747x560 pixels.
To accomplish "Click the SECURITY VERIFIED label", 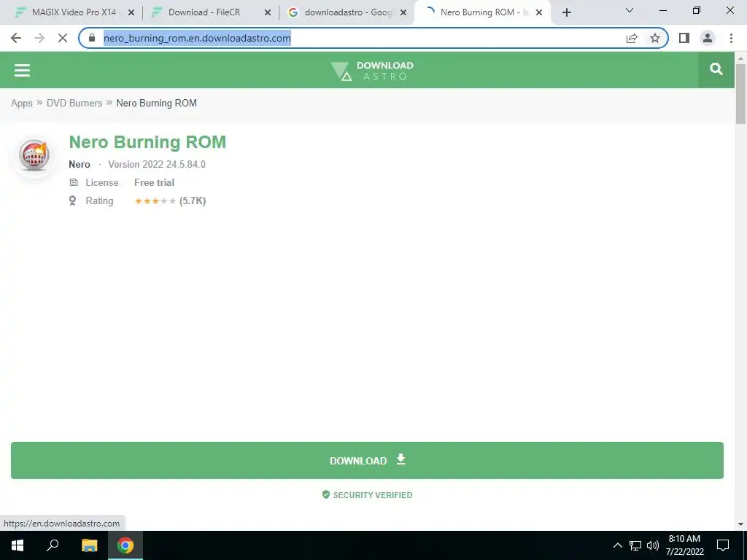I will click(x=368, y=495).
